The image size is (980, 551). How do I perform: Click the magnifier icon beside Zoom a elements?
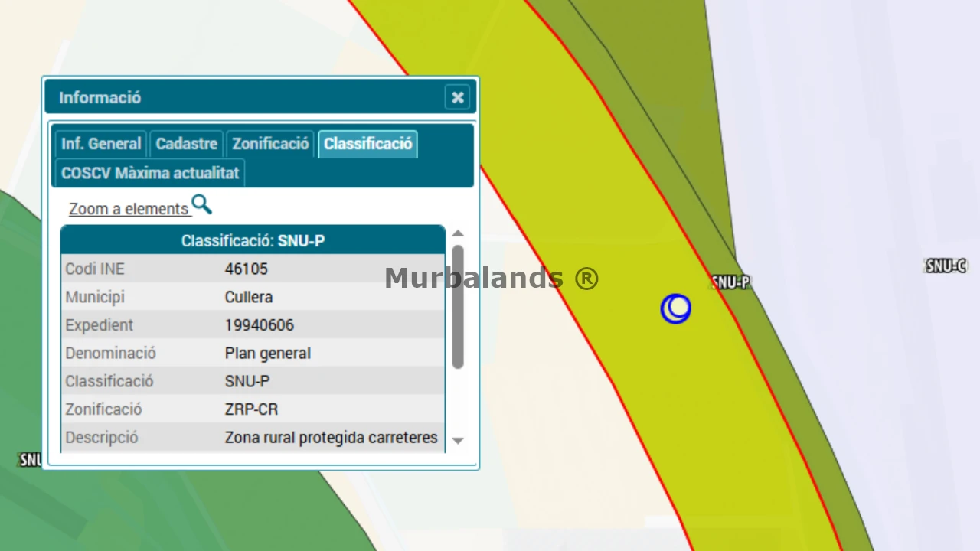tap(201, 204)
